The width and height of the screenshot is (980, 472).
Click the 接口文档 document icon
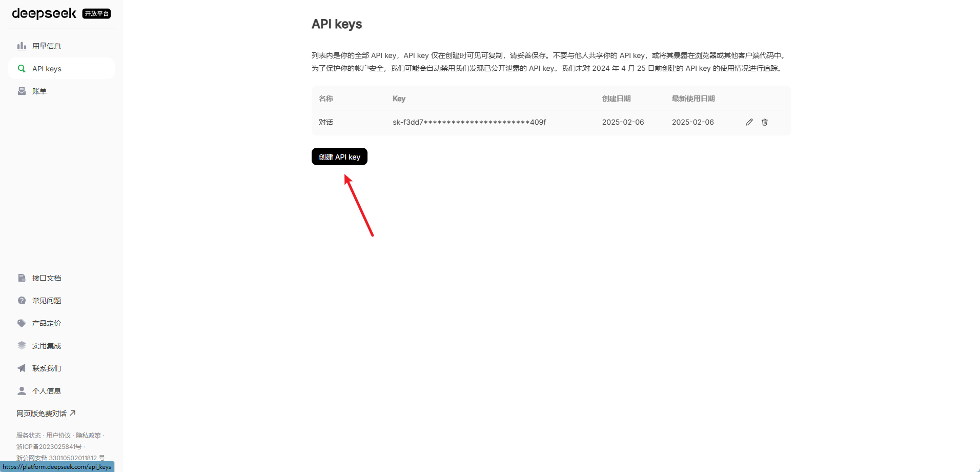click(22, 278)
